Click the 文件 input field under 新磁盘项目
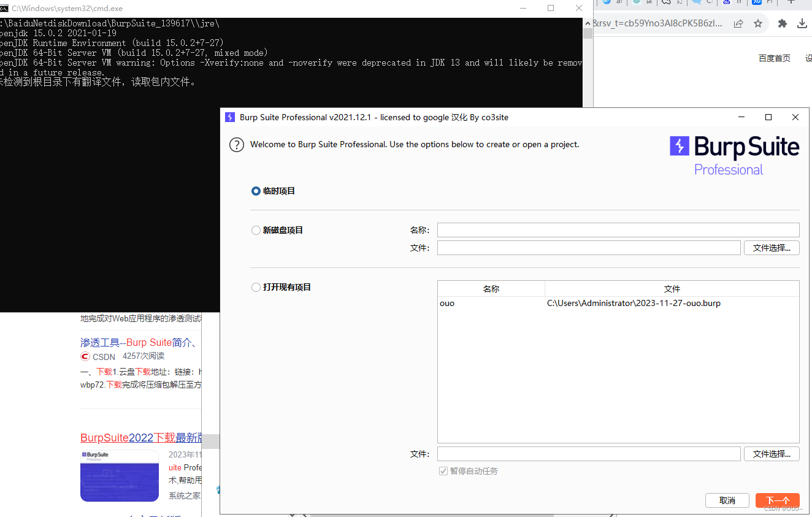The width and height of the screenshot is (812, 517). 589,248
